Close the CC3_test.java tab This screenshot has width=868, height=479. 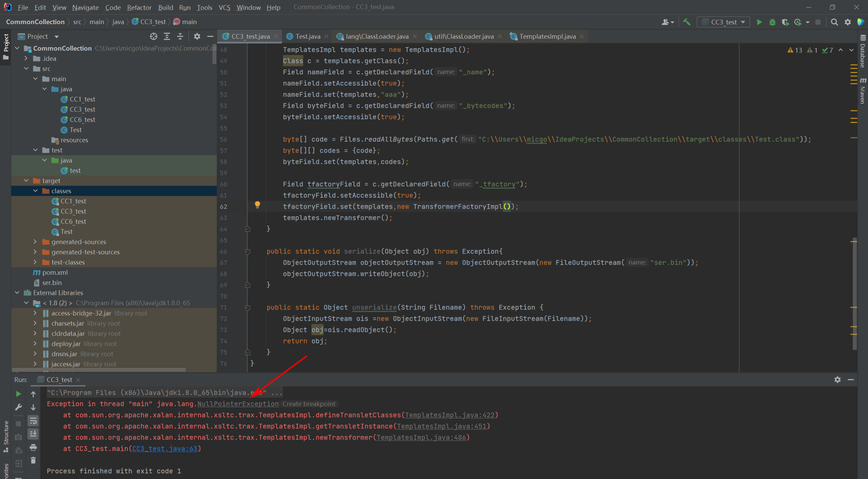[276, 36]
